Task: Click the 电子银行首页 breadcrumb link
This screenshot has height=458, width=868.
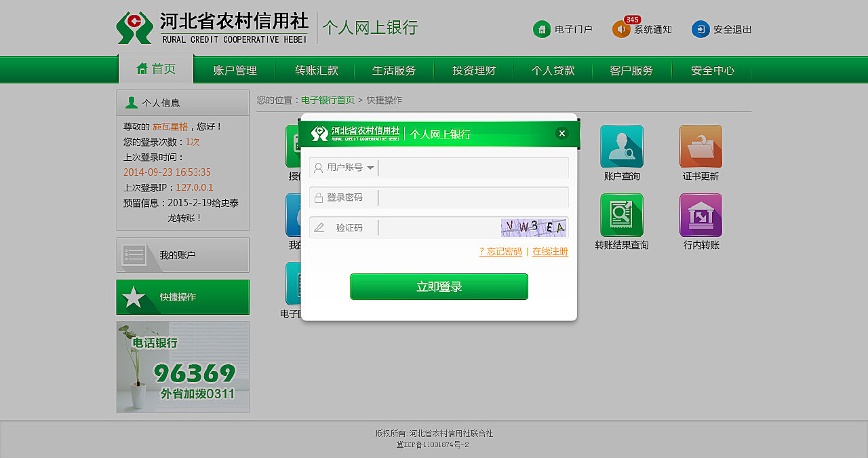Action: pos(328,100)
